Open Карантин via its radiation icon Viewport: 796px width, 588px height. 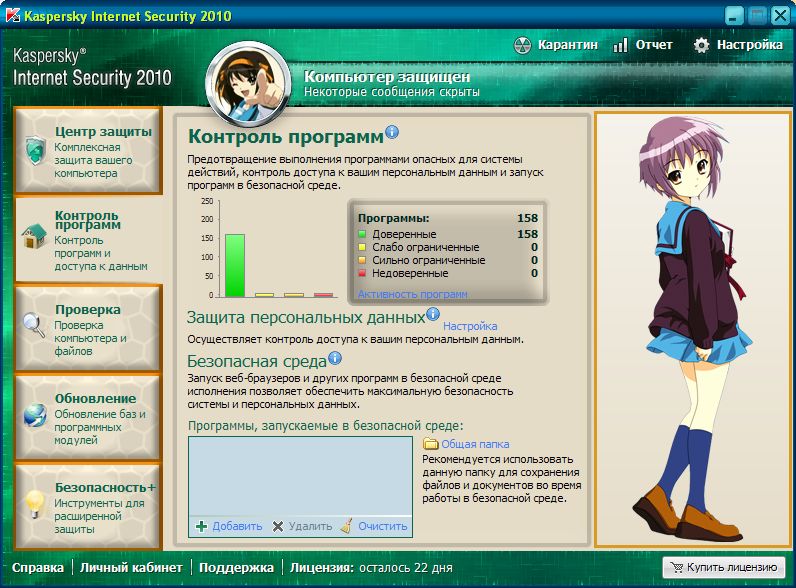(522, 45)
